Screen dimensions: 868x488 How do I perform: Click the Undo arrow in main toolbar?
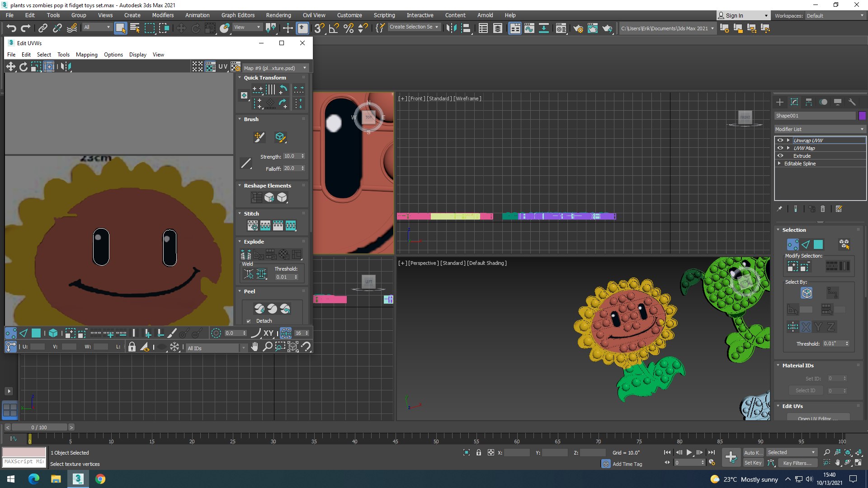pyautogui.click(x=11, y=28)
